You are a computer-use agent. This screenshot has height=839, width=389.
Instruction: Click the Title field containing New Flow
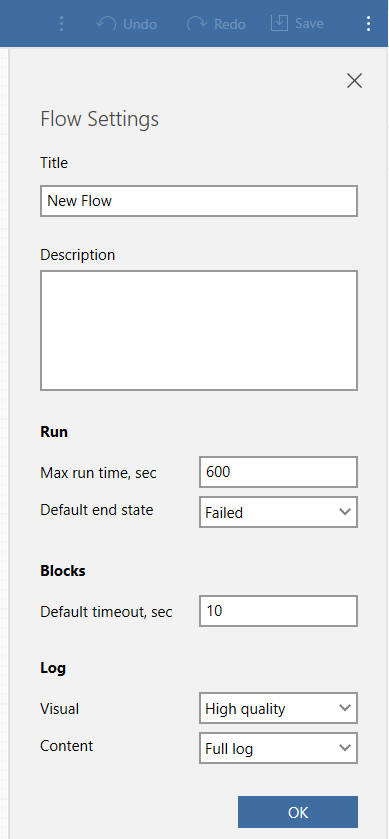(199, 201)
